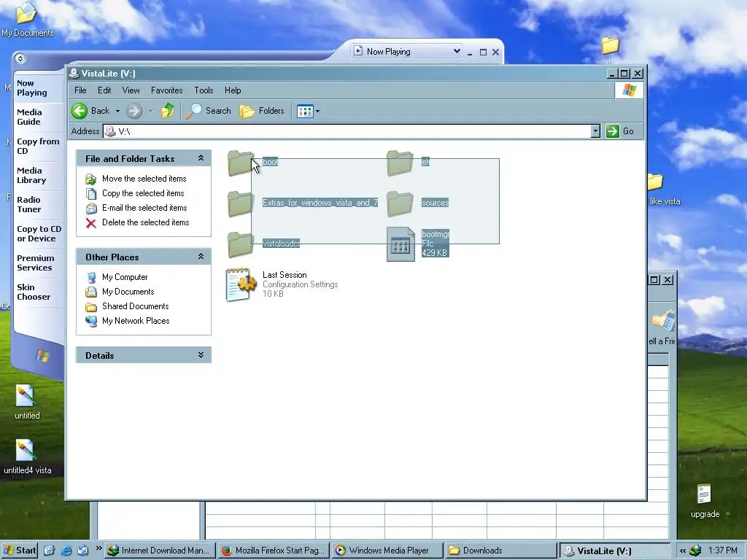The image size is (747, 560).
Task: Collapse the Other Places panel
Action: tap(201, 257)
